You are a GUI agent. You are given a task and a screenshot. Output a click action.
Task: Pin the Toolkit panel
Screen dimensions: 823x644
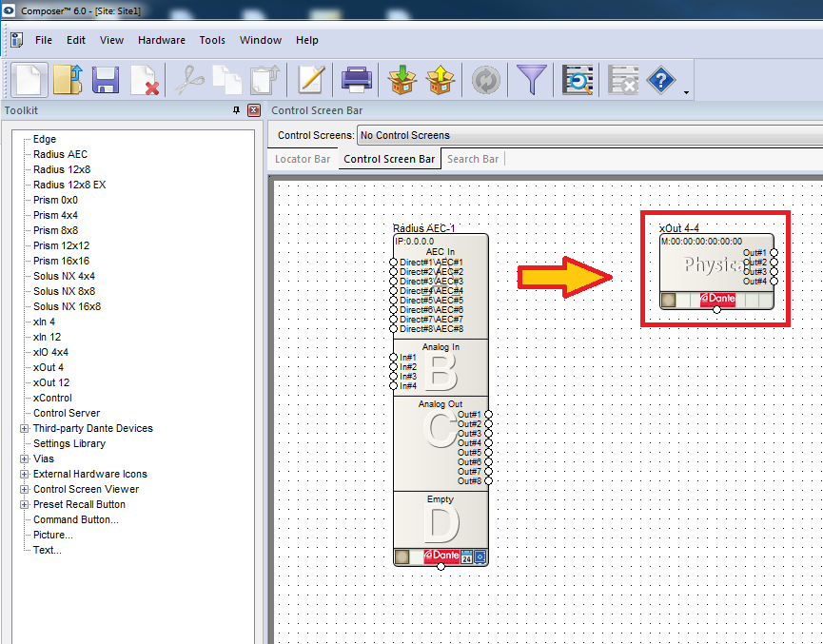(236, 110)
